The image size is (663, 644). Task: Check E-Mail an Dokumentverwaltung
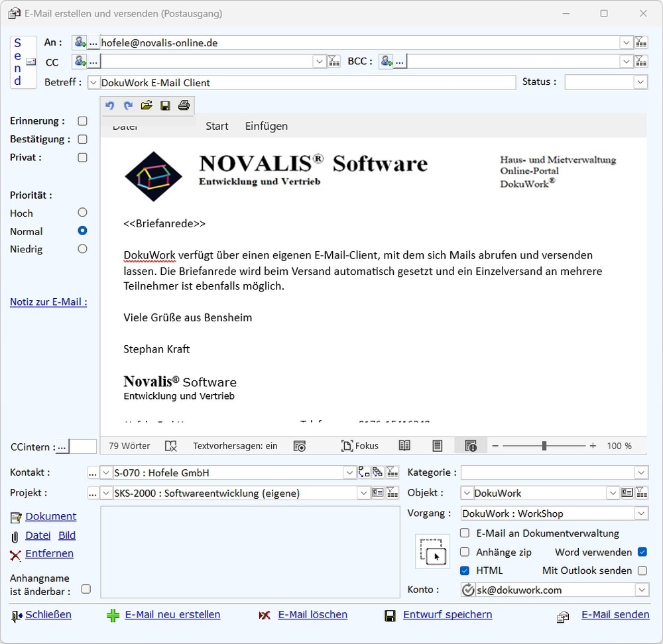coord(465,533)
